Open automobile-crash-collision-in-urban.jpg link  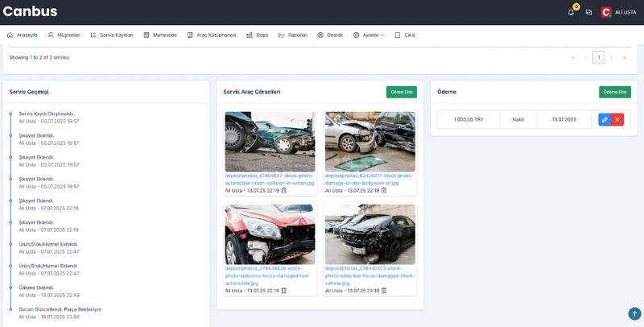point(270,179)
